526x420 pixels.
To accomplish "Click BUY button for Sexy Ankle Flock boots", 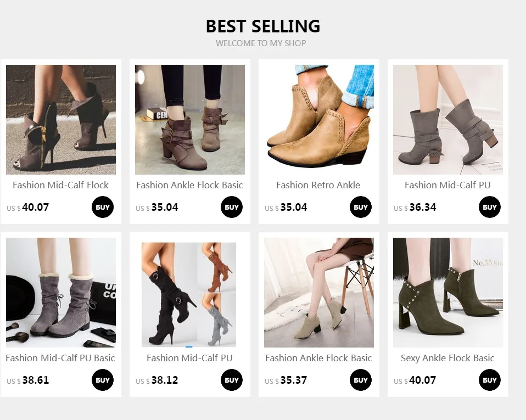I will 489,380.
